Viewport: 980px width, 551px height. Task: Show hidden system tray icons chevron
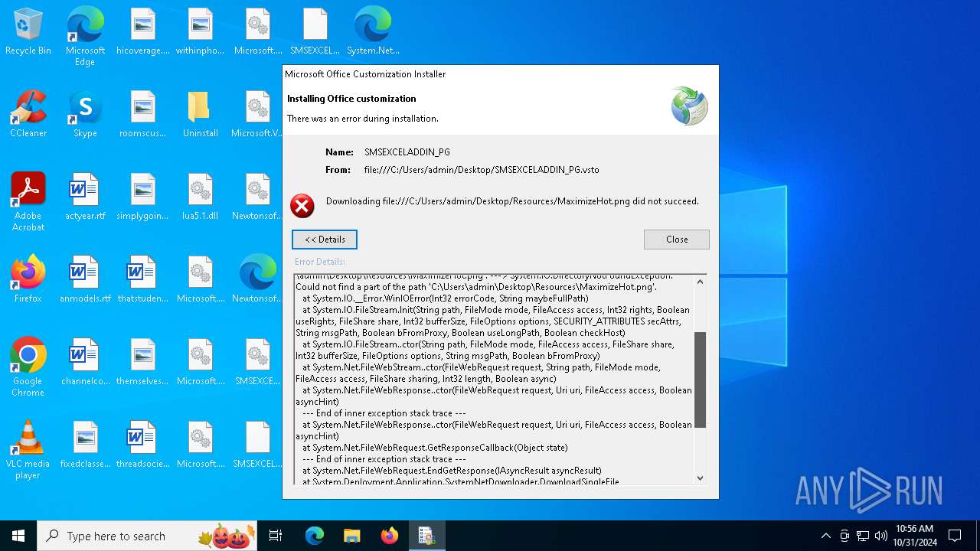[x=825, y=536]
